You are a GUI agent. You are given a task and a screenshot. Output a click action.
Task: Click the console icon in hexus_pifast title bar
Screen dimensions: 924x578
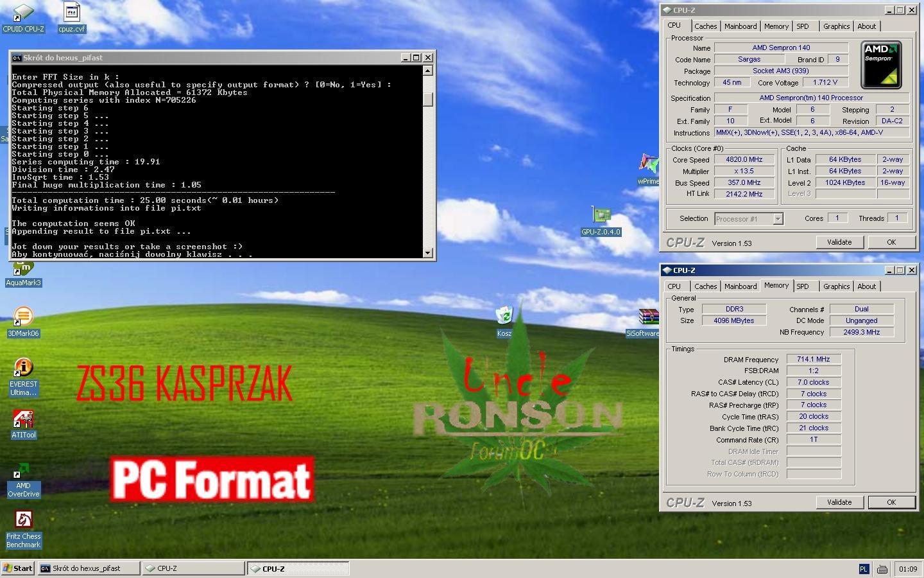pos(17,58)
